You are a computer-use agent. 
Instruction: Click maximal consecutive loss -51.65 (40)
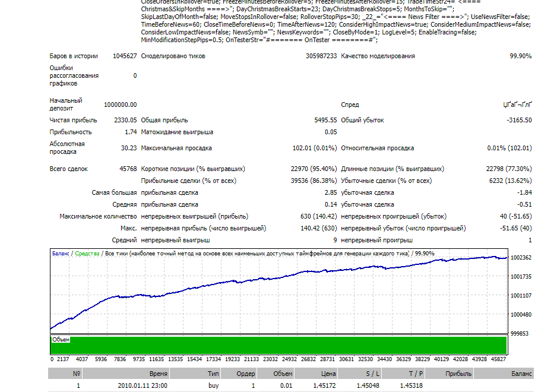516,228
